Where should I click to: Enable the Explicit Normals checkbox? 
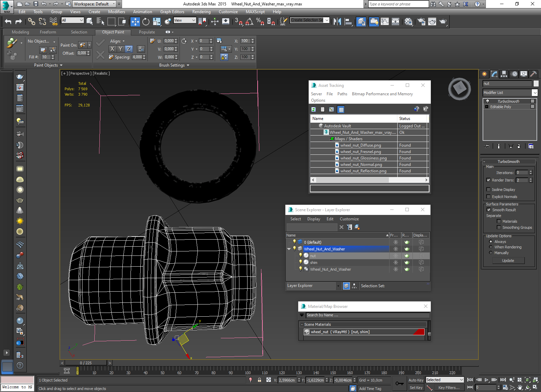488,197
